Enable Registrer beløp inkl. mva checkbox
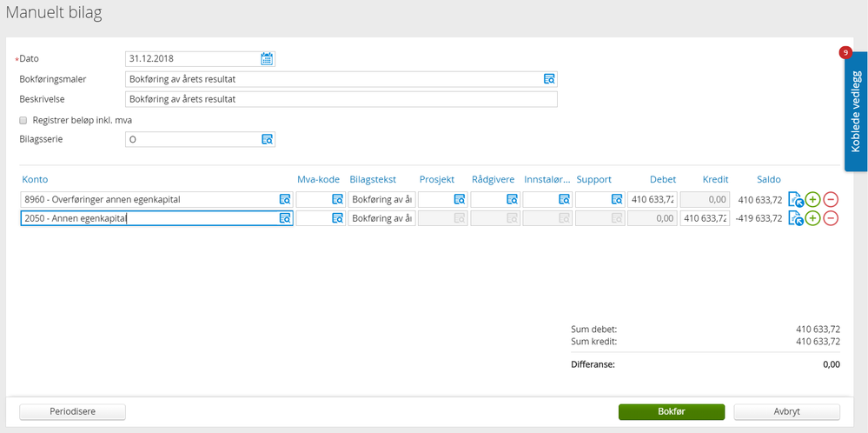The image size is (868, 433). (23, 120)
